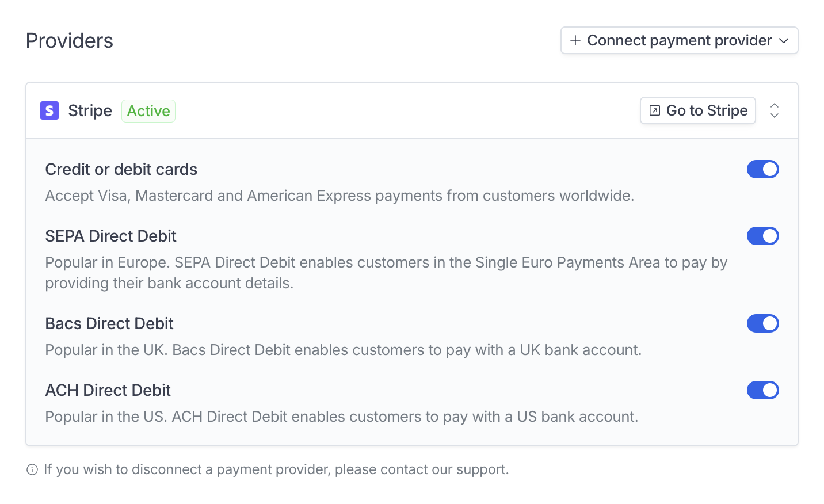This screenshot has height=504, width=824.
Task: Toggle Bacs Direct Debit off
Action: coord(763,323)
